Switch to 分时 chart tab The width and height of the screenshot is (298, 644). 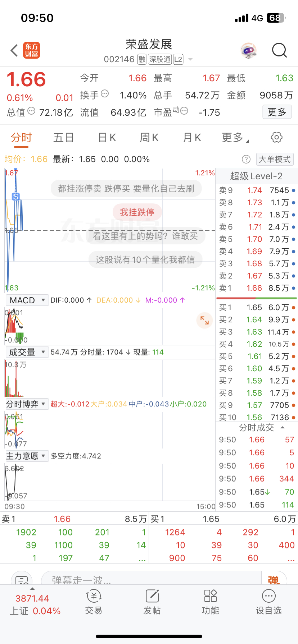21,138
